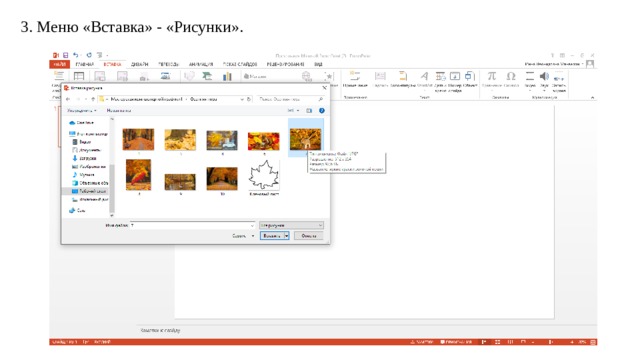Click the Новая папка button in the dialog
This screenshot has height=360, width=640.
tap(119, 111)
